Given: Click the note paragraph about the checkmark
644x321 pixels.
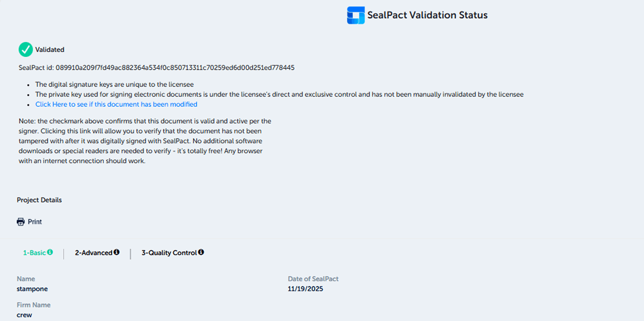Looking at the screenshot, I should [144, 141].
